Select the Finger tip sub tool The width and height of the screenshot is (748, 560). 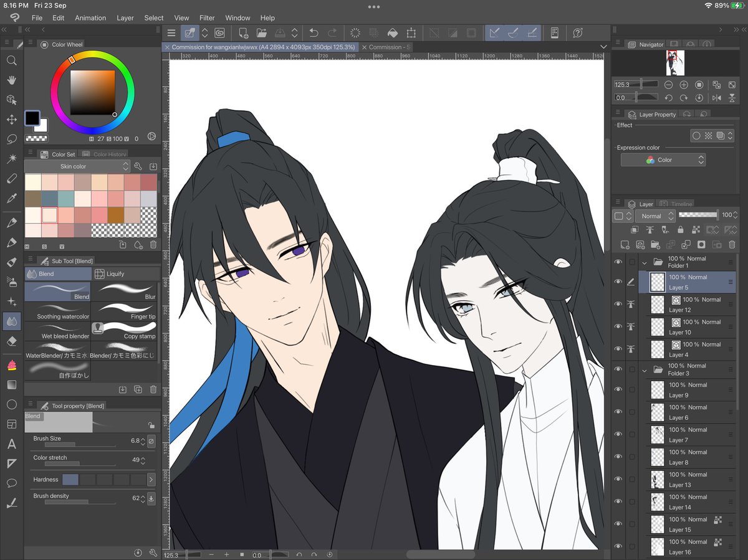[125, 311]
